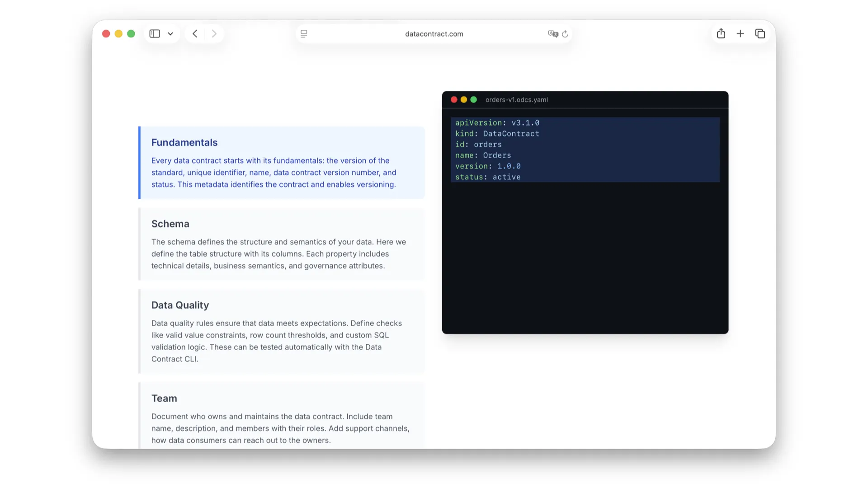Click the apiVersion line in code
This screenshot has width=868, height=488.
click(x=497, y=123)
